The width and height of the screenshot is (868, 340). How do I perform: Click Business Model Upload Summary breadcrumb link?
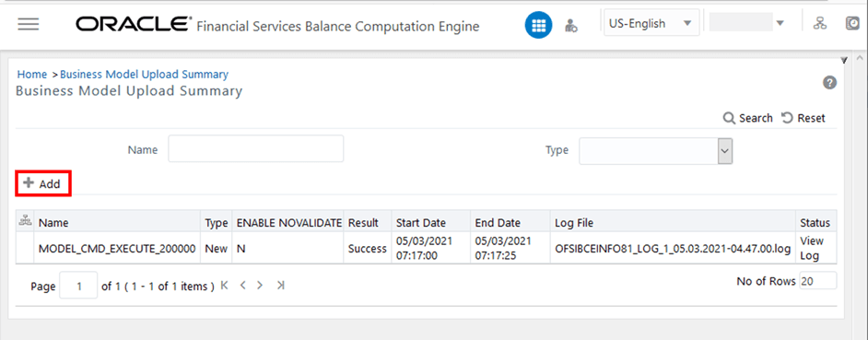144,75
